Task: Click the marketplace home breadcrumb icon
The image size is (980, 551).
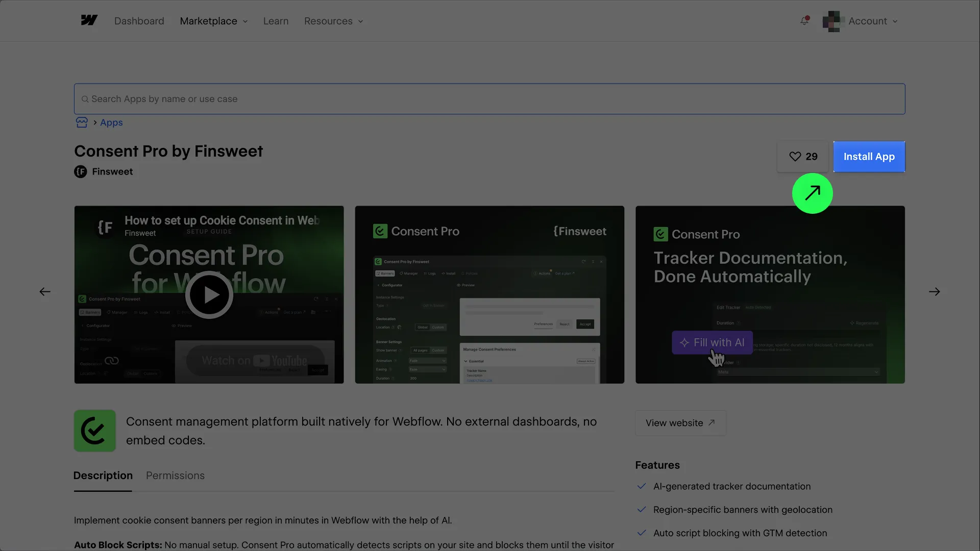Action: point(82,122)
